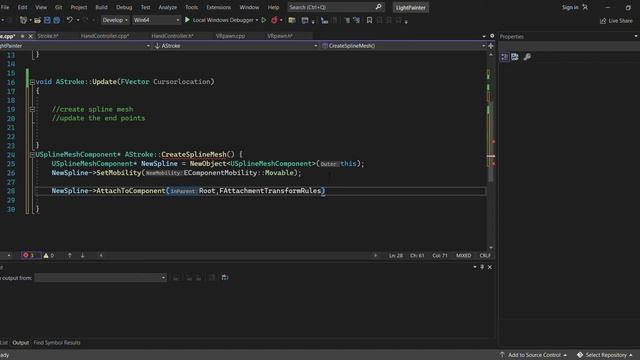Click the Undo arrow icon

coord(70,20)
